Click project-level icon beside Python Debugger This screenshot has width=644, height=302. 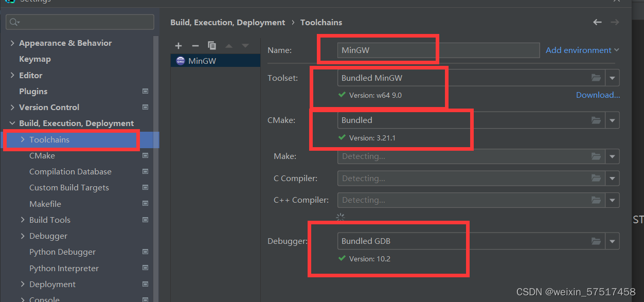point(145,252)
